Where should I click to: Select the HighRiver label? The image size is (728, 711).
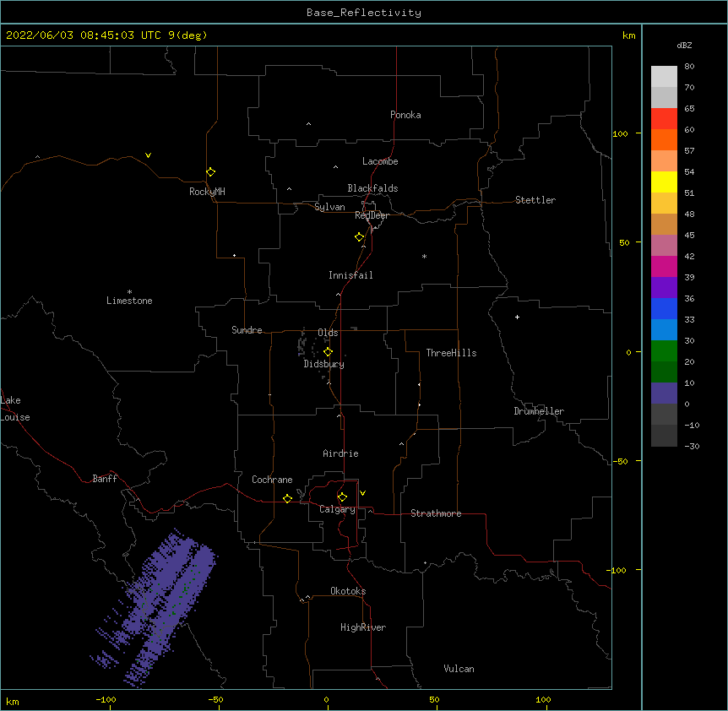point(363,627)
